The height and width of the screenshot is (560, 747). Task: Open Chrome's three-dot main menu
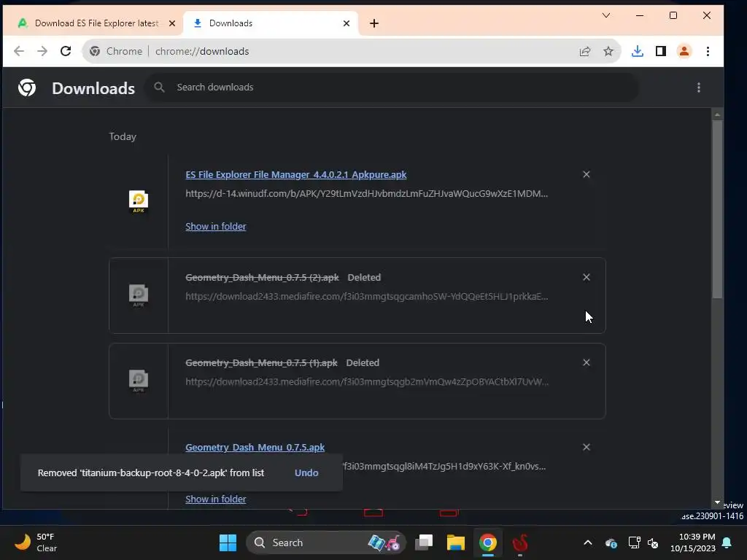tap(708, 52)
